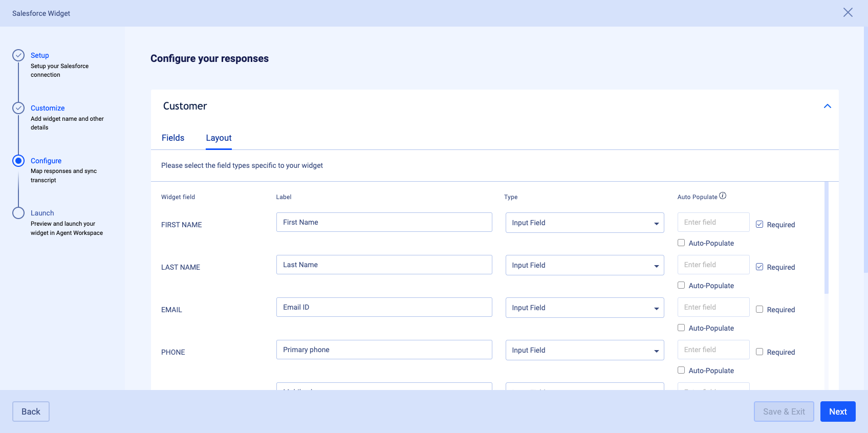
Task: Click the Customize step checkmark icon
Action: point(18,108)
